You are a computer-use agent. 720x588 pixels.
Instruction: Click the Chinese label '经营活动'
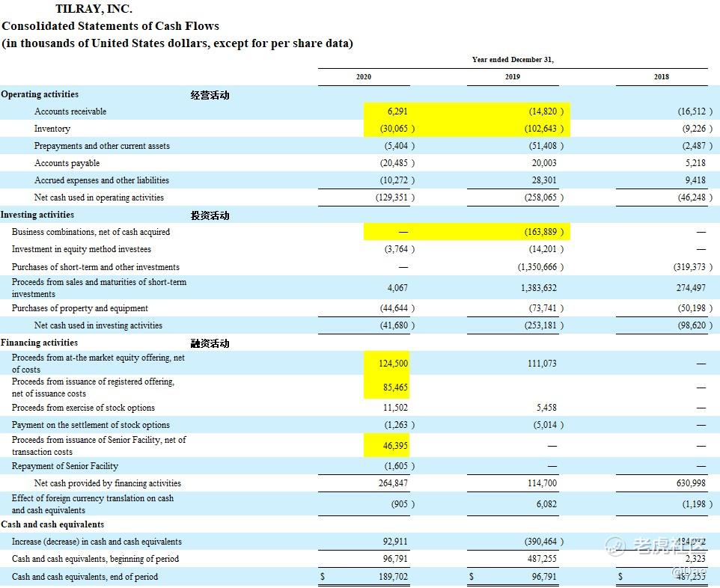click(x=210, y=95)
